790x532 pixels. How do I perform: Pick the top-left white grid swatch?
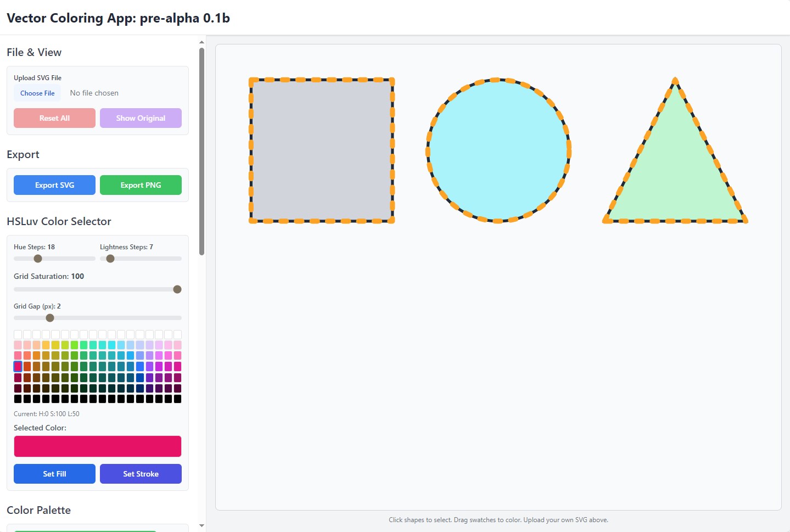[18, 334]
